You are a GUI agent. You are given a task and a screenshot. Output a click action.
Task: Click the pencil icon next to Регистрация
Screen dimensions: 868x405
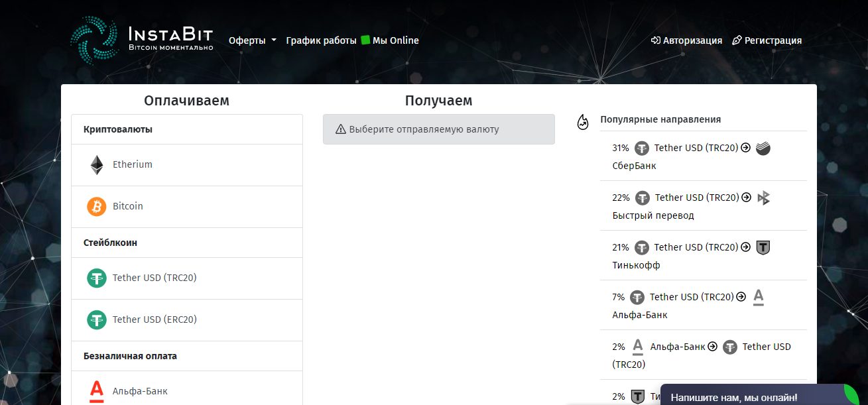(737, 40)
